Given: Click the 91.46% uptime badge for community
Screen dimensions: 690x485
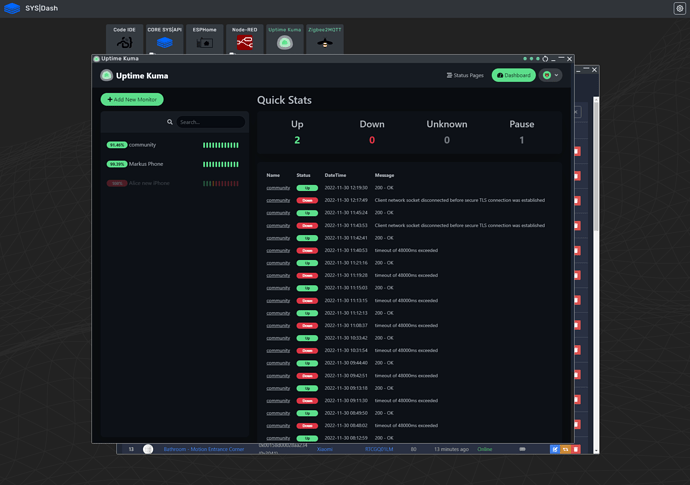Looking at the screenshot, I should tap(117, 145).
